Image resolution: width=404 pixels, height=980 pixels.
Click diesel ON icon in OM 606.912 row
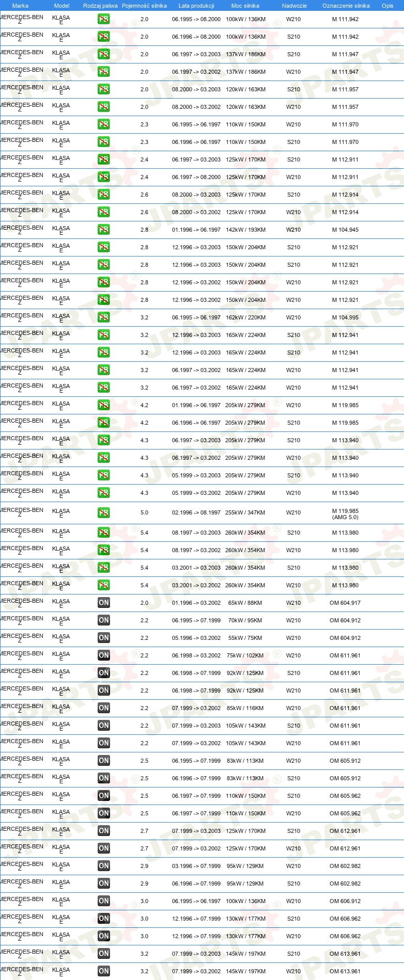(x=104, y=901)
